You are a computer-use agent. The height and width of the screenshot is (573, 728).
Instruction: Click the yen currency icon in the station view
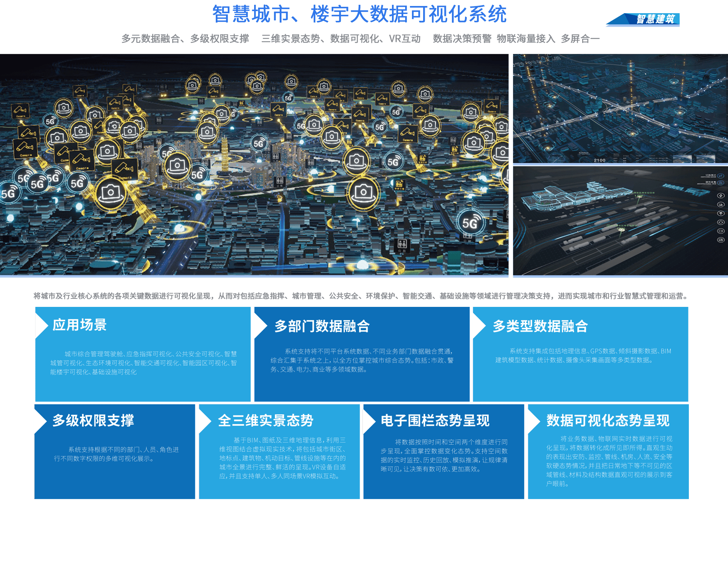(x=721, y=213)
